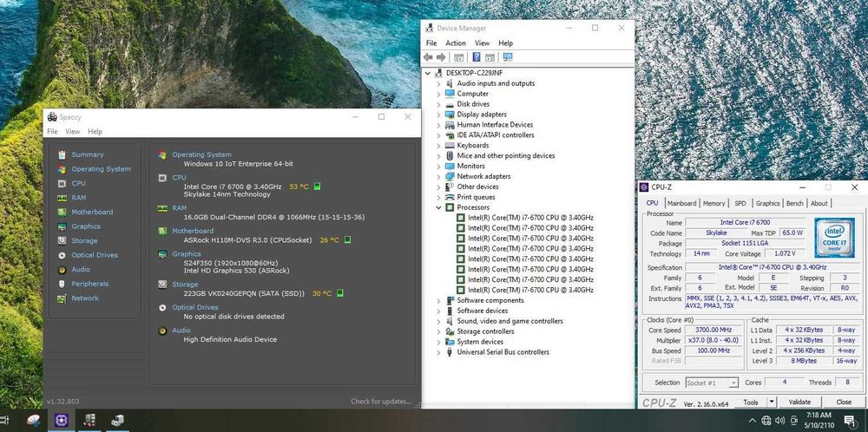Click Close button in CPU-Z
Screen dimensions: 868x432
tap(844, 403)
